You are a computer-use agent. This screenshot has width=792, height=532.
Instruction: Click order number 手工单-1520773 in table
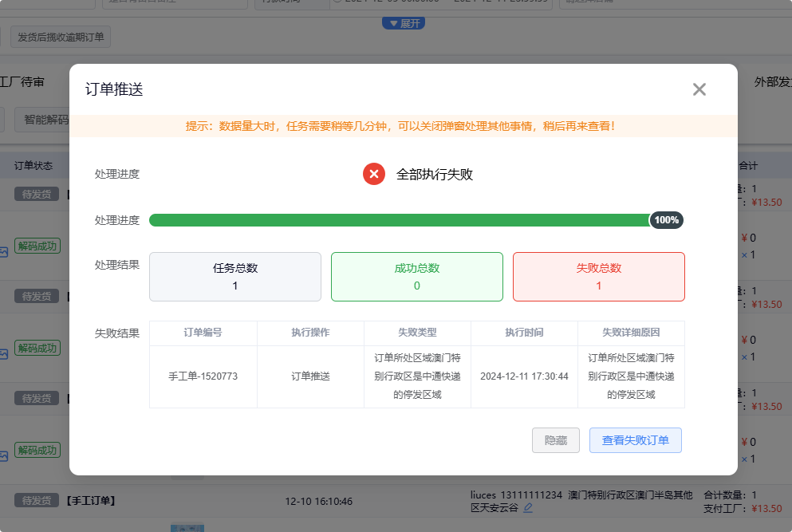click(203, 376)
